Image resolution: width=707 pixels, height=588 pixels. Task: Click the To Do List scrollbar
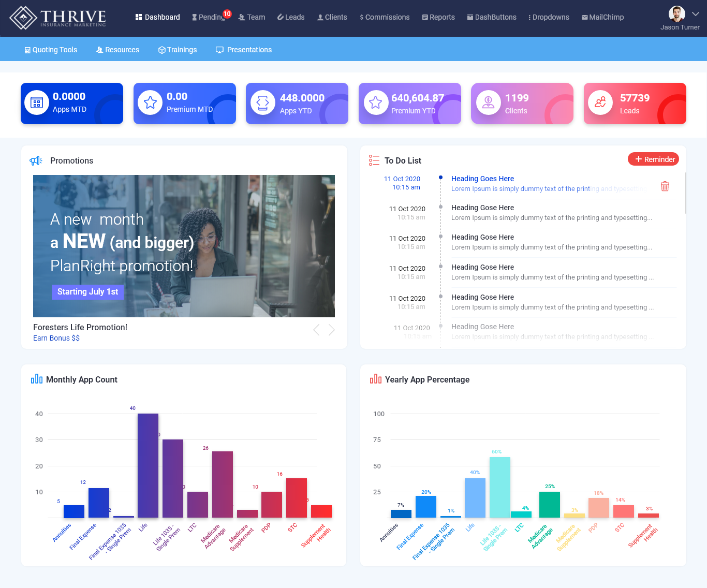point(685,193)
